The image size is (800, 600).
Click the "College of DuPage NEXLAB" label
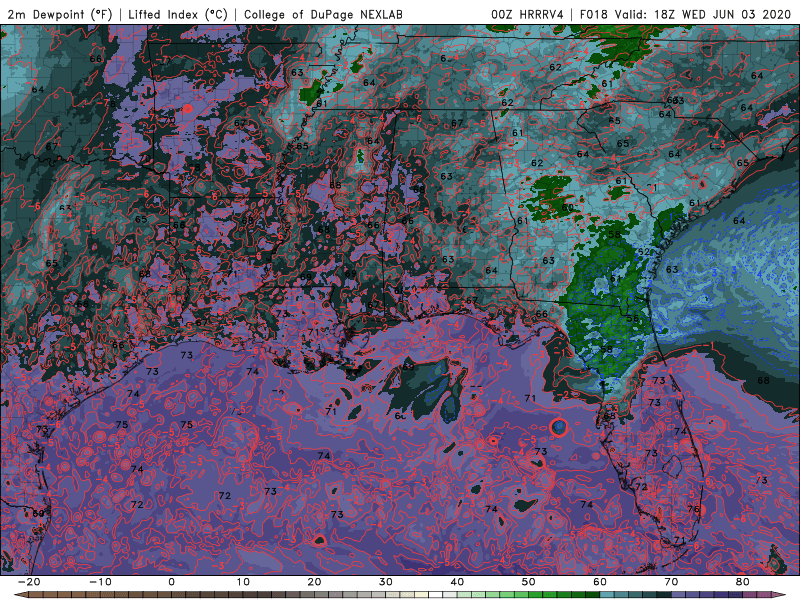[x=323, y=14]
